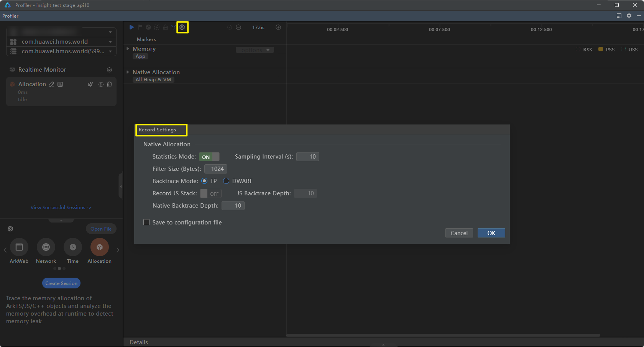Expand the Native Allocation track row
The height and width of the screenshot is (347, 644).
coord(128,72)
